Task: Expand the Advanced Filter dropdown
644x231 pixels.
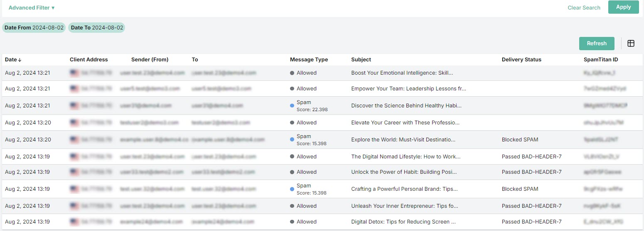Action: 32,8
